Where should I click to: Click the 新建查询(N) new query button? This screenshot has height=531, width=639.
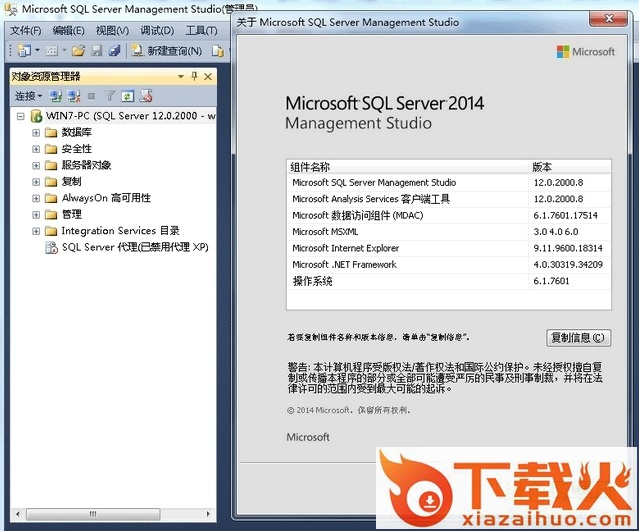coord(167,51)
